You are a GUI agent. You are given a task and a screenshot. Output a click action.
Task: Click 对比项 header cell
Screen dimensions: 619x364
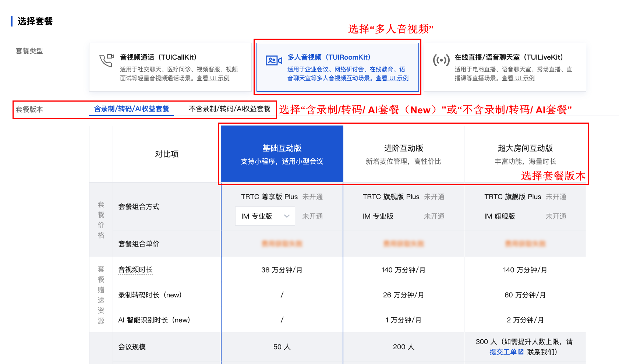click(167, 154)
